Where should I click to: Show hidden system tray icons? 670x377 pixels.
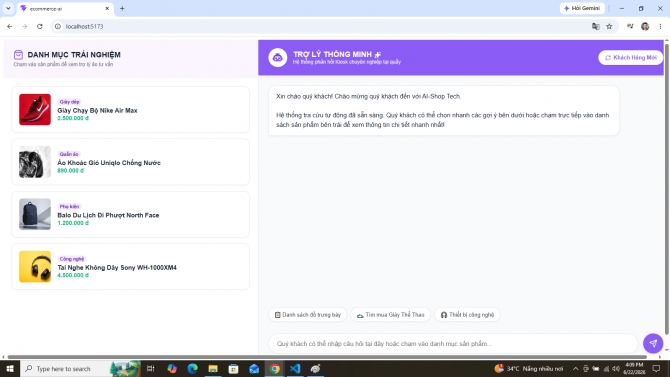575,368
